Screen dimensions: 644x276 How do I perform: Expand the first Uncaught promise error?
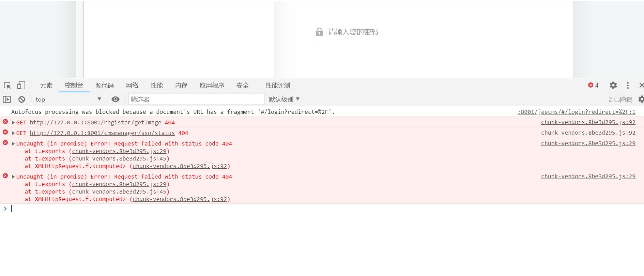tap(13, 144)
